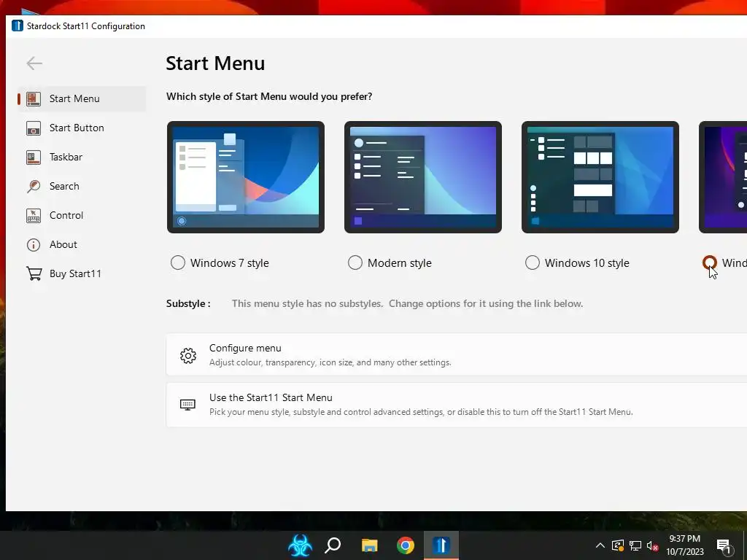The width and height of the screenshot is (747, 560).
Task: Click the biohazard Start button on taskbar
Action: click(x=300, y=545)
